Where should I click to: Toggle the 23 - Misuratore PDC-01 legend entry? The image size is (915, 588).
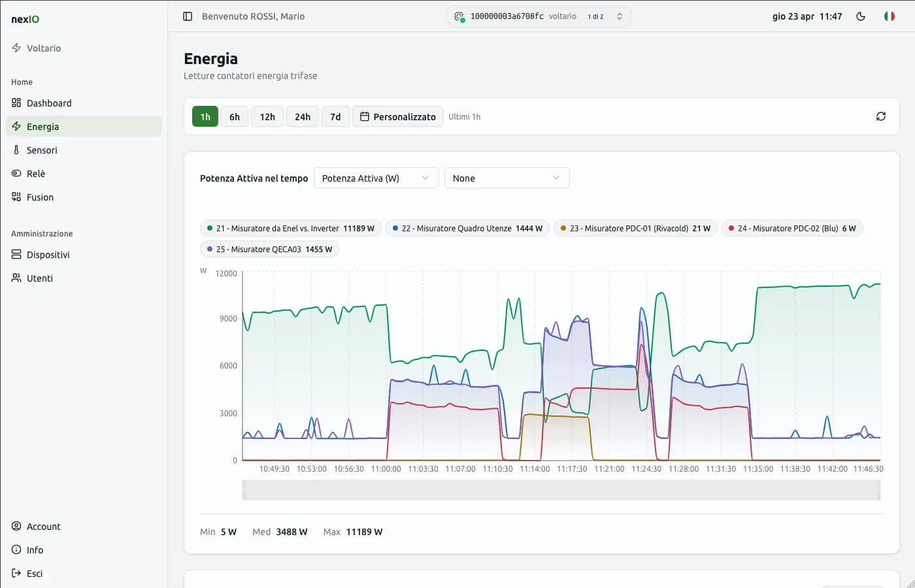635,228
